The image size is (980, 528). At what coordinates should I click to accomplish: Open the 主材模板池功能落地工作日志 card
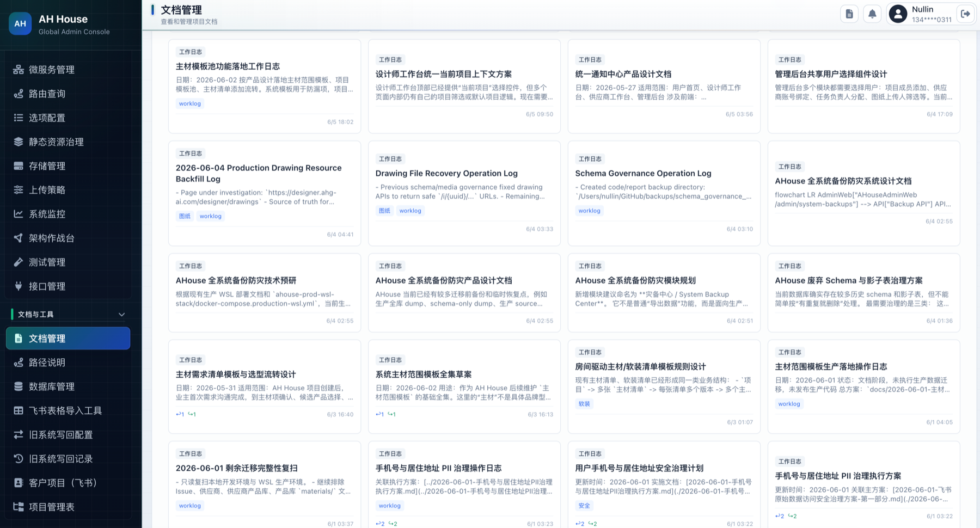click(x=265, y=86)
